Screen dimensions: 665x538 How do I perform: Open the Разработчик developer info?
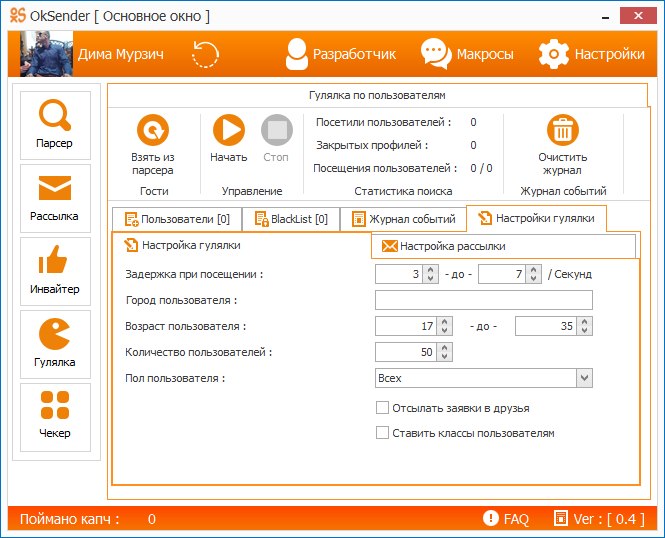point(341,54)
